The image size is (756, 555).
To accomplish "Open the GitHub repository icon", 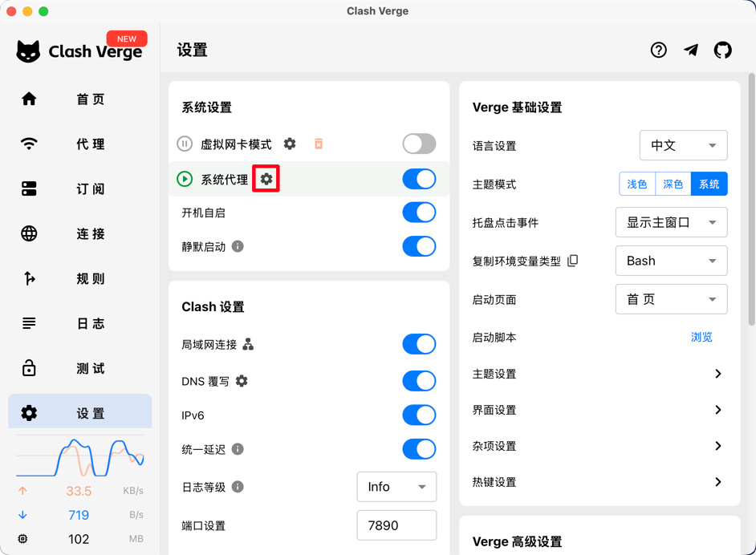I will pos(723,50).
